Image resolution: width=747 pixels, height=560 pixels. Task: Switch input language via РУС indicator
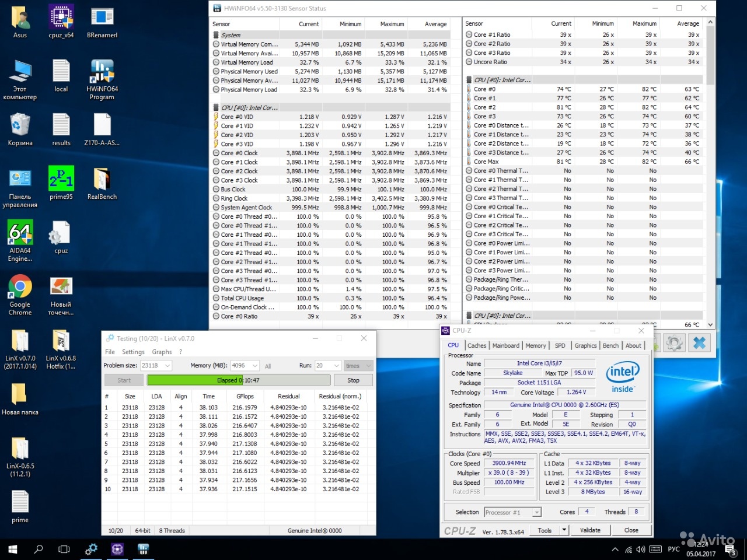point(673,549)
